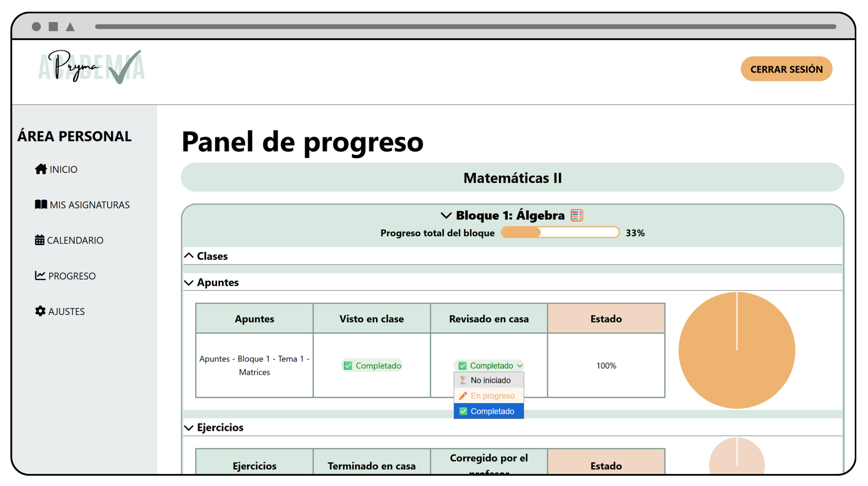
Task: Click the green check in Revisado en casa dropdown
Action: [x=462, y=366]
